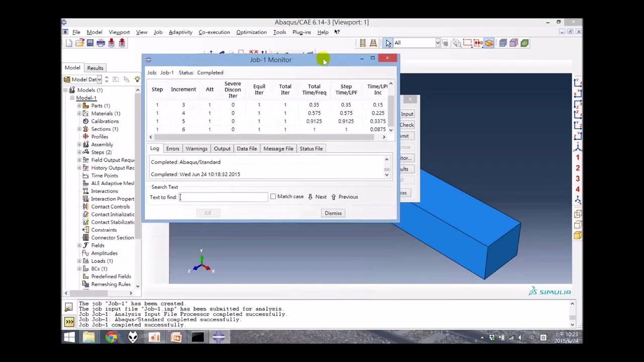Switch to the Results tab
The width and height of the screenshot is (644, 362).
pyautogui.click(x=95, y=68)
